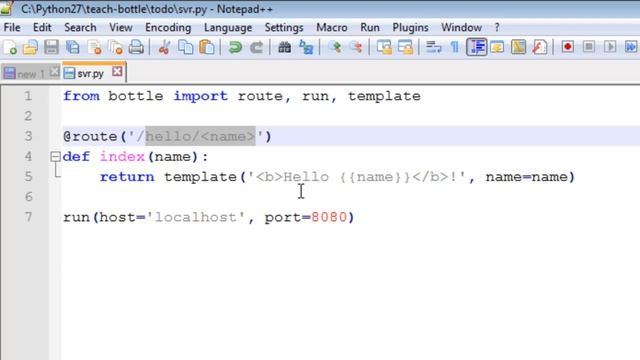640x360 pixels.
Task: Open the View menu
Action: click(120, 27)
